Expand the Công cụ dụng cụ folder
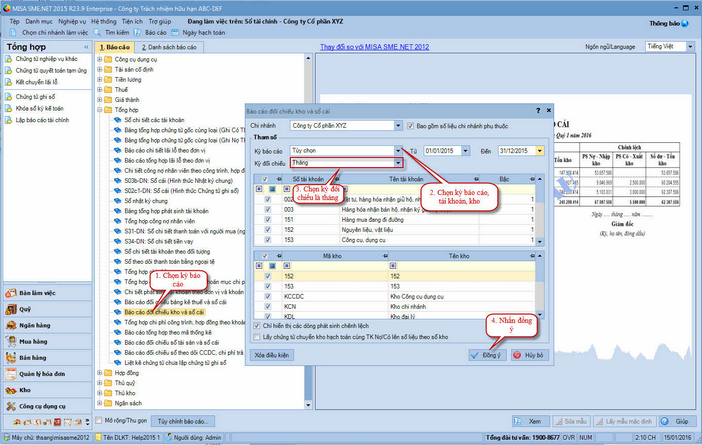This screenshot has width=702, height=445. click(x=99, y=59)
